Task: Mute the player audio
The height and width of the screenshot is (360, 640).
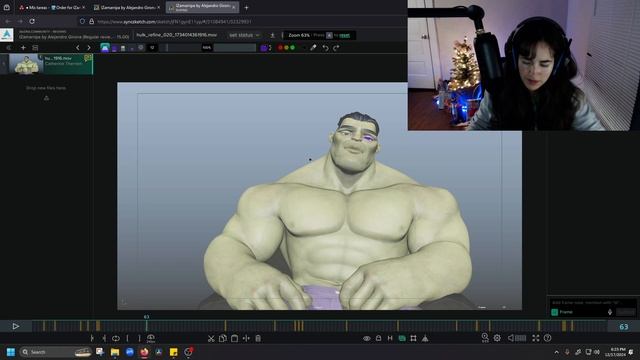Action: tap(511, 338)
